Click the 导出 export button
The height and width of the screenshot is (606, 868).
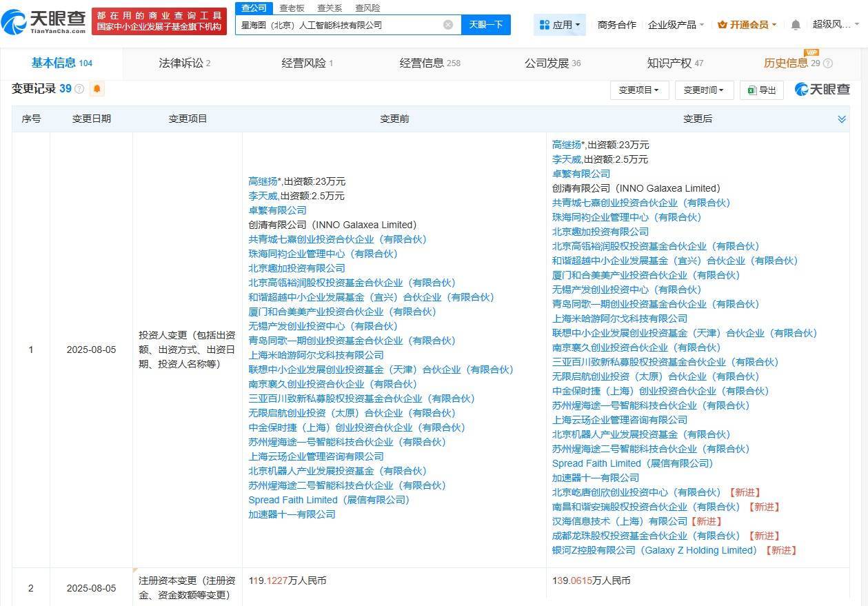[x=761, y=90]
